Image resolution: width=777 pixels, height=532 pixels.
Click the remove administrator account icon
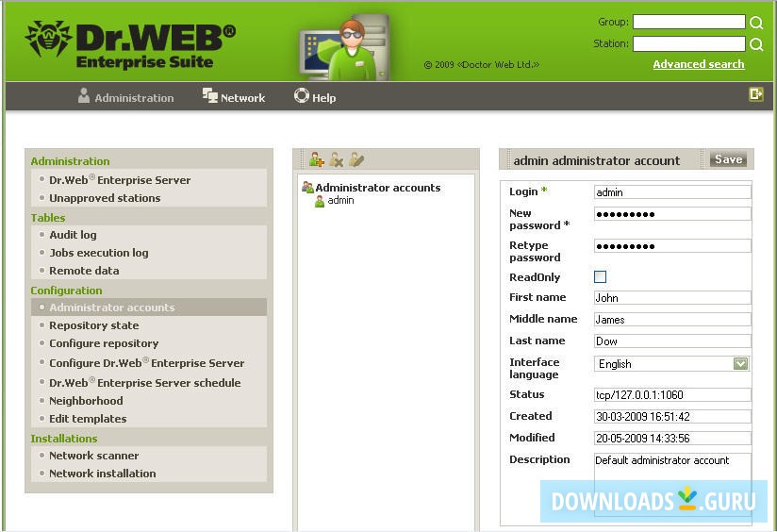point(337,159)
